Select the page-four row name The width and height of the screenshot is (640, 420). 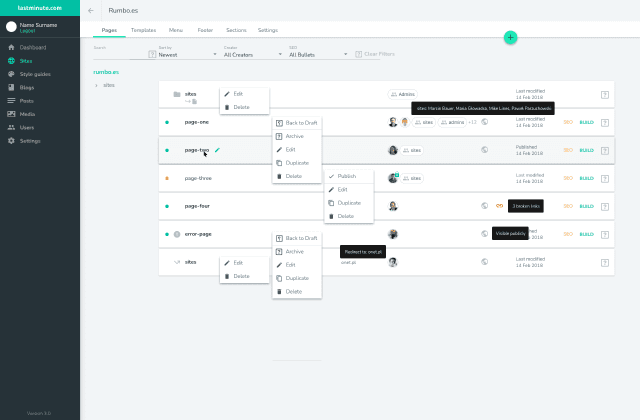pos(197,206)
